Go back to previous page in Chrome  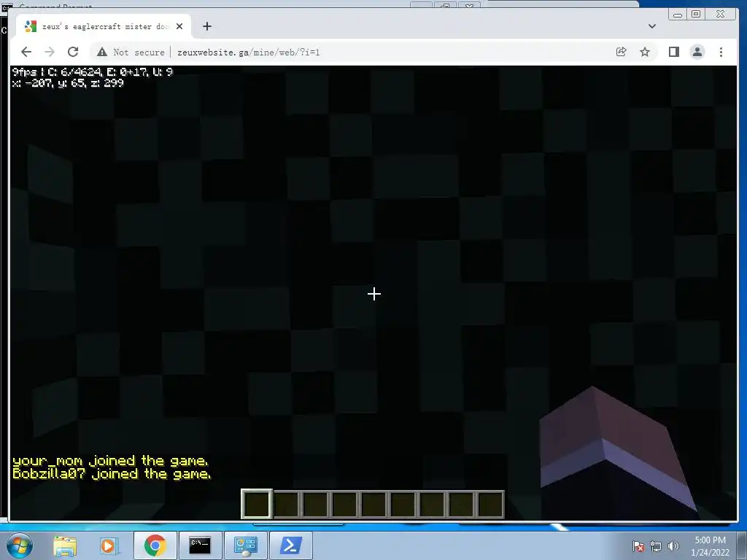click(x=26, y=52)
